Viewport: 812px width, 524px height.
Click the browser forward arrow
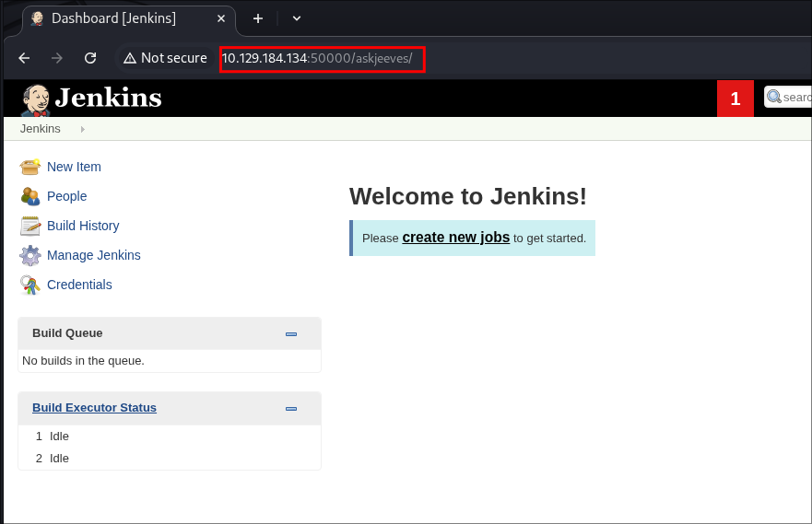point(57,58)
